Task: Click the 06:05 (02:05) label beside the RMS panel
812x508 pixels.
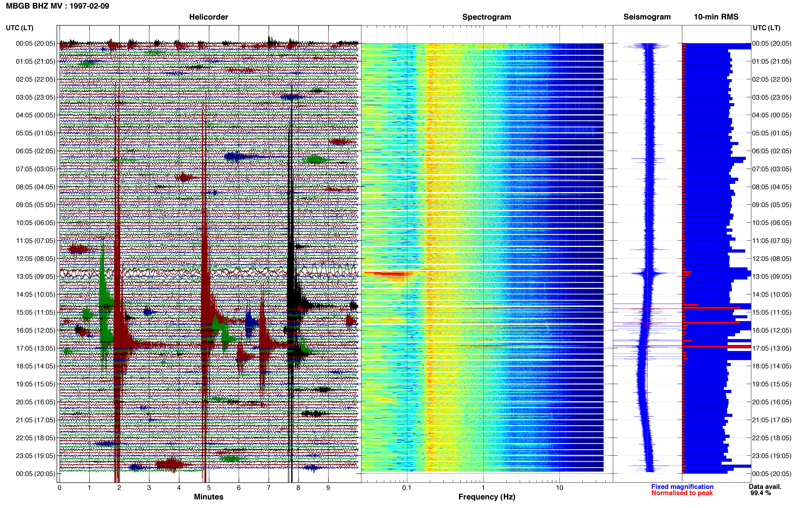Action: coord(772,151)
